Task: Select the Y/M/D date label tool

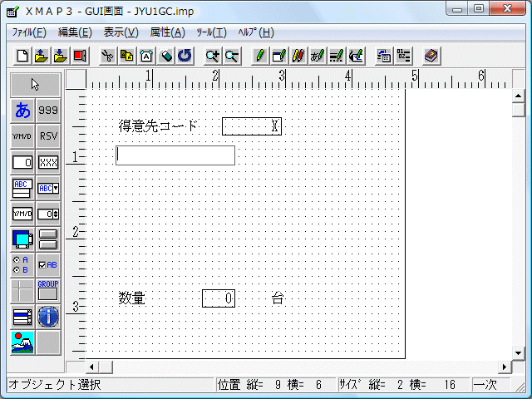Action: point(22,136)
